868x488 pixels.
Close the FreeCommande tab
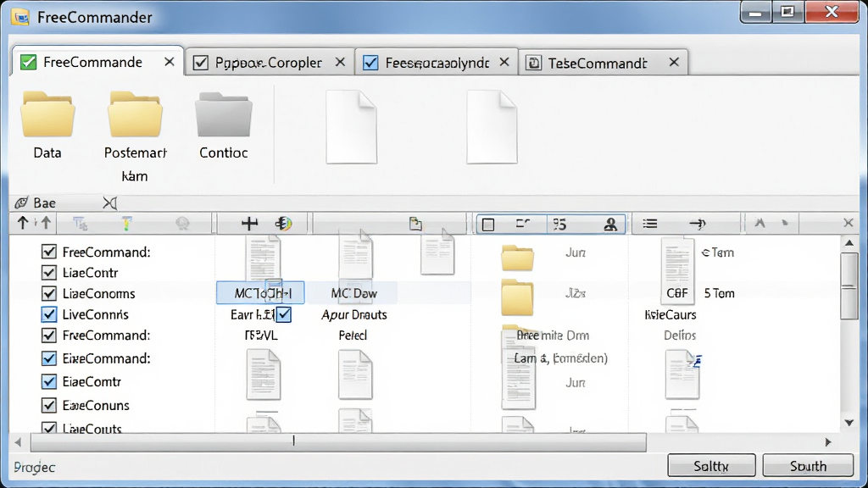click(x=170, y=62)
